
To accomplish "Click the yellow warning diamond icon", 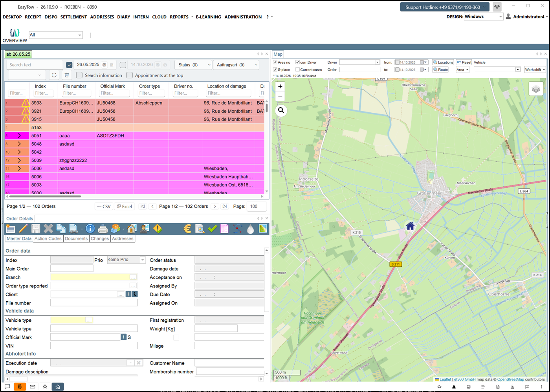I will tap(158, 229).
